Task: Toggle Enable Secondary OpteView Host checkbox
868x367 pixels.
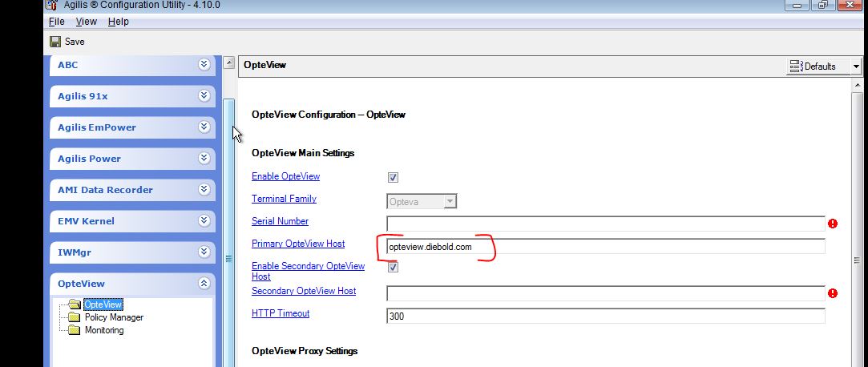Action: [x=393, y=268]
